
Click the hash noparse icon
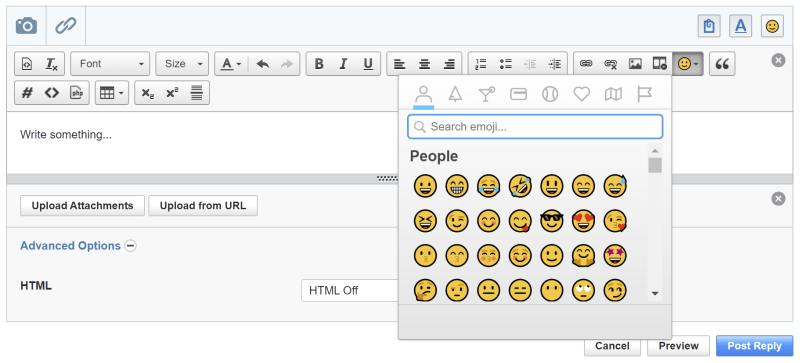click(28, 93)
